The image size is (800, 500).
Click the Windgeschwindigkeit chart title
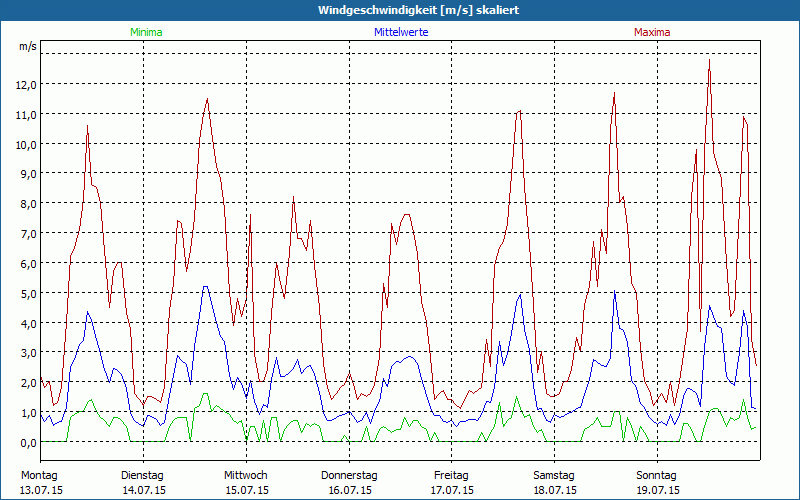pyautogui.click(x=400, y=10)
